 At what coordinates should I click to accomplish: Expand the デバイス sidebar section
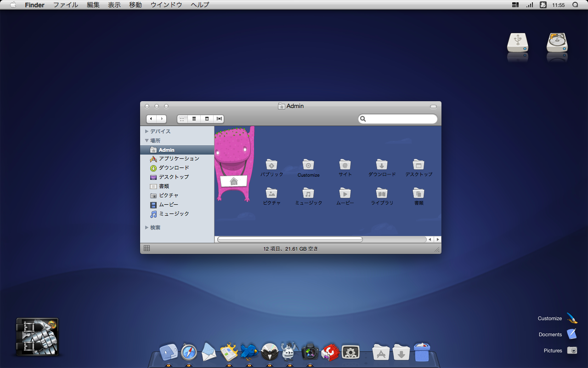pos(147,132)
